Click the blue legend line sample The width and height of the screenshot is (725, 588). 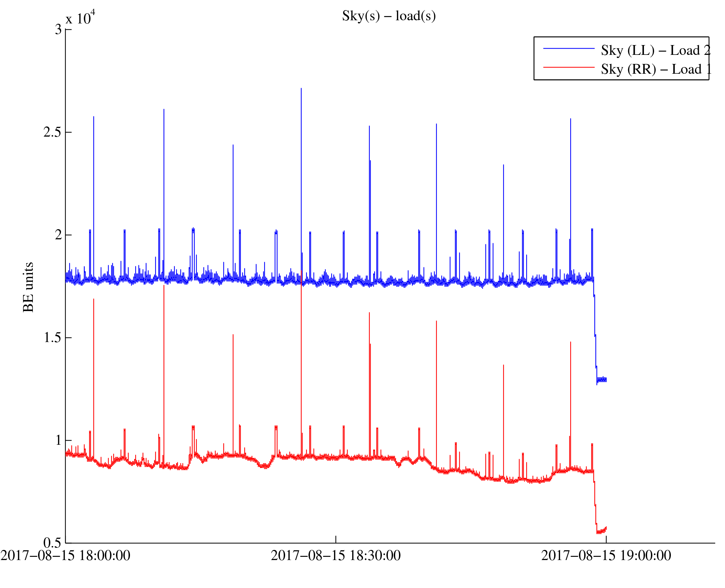coord(569,49)
